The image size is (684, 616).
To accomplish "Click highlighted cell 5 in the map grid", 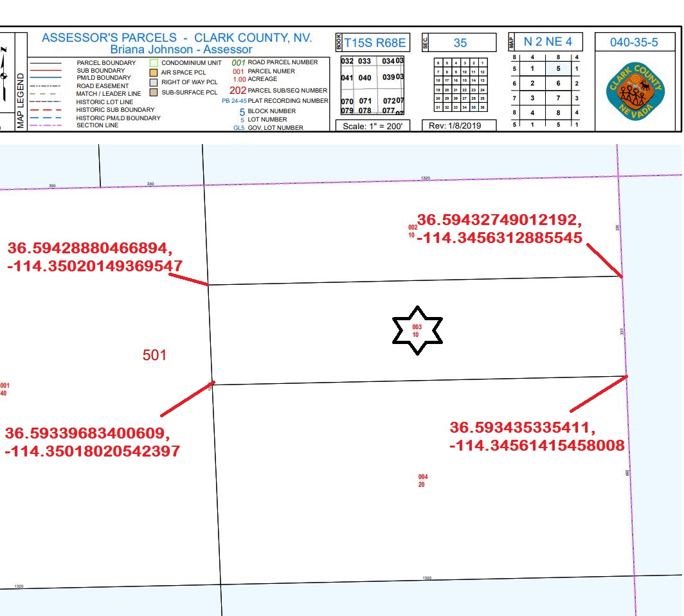I will pyautogui.click(x=558, y=68).
